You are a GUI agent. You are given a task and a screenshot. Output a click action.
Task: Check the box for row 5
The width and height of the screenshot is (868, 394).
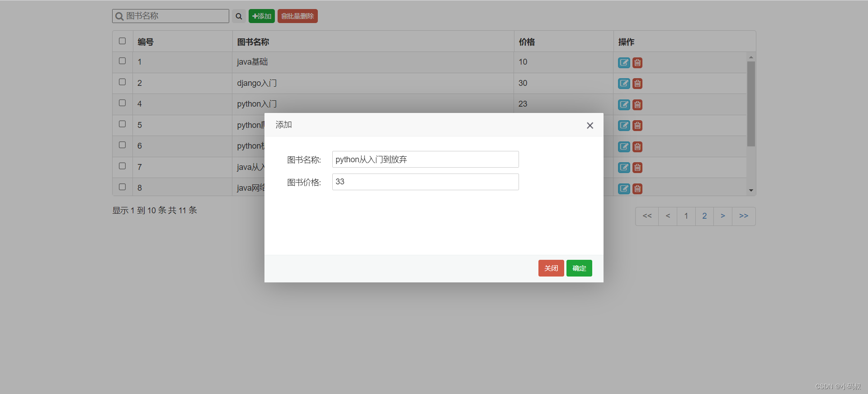point(123,124)
